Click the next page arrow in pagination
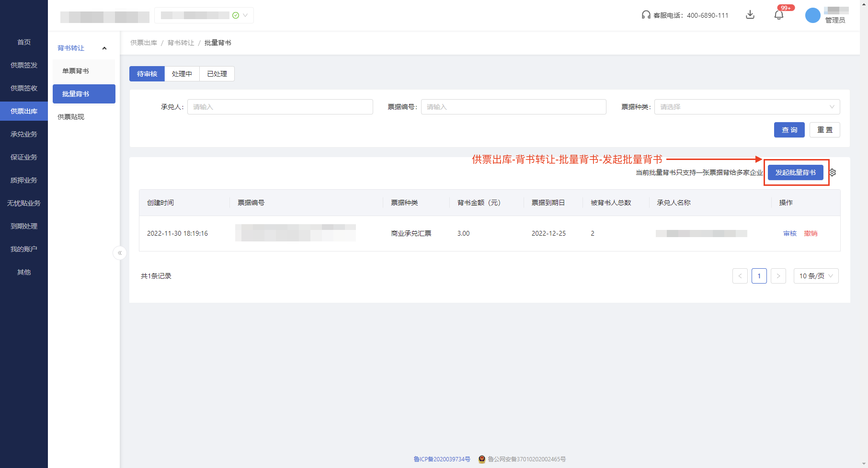Viewport: 868px width, 468px height. [778, 276]
